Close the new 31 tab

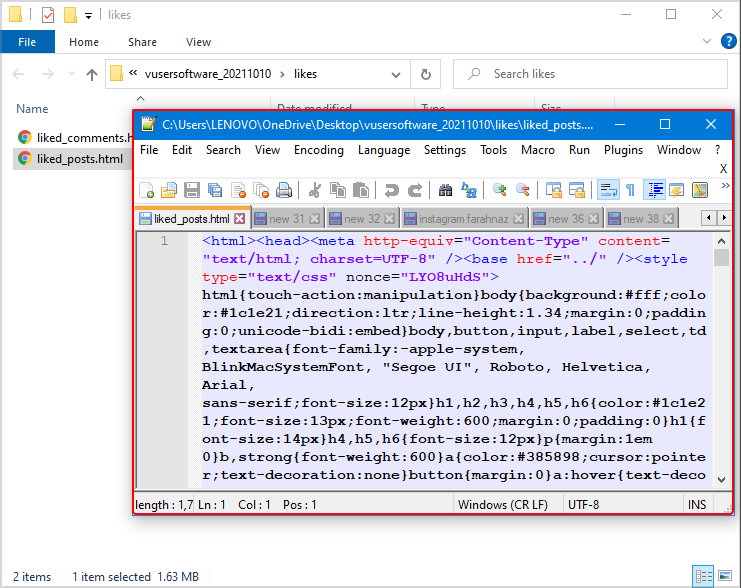click(314, 219)
